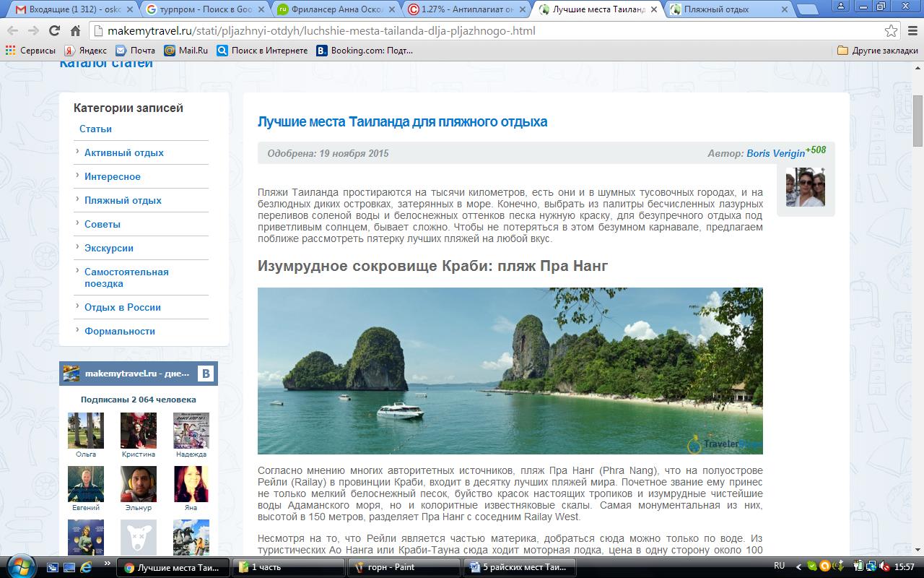Click the browser Forward arrow
This screenshot has width=924, height=578.
click(33, 31)
